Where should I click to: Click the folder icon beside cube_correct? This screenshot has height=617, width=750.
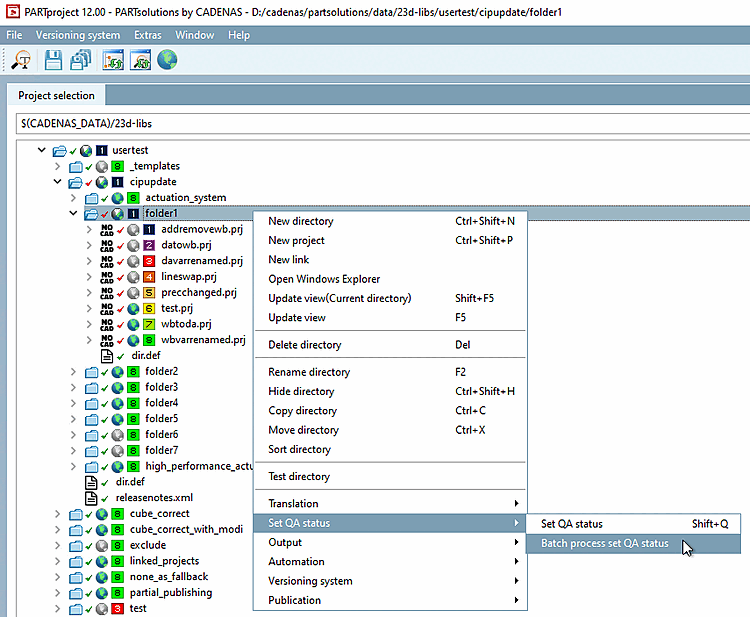(x=76, y=514)
